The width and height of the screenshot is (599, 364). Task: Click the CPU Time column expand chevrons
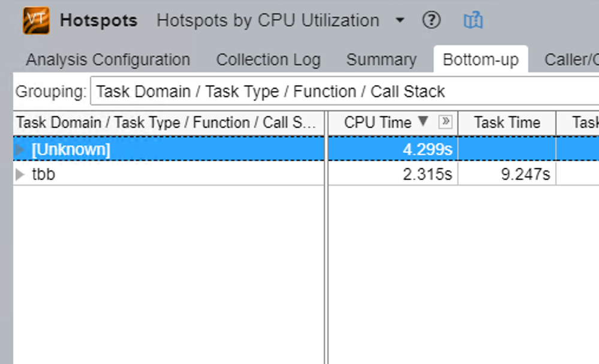(x=445, y=122)
